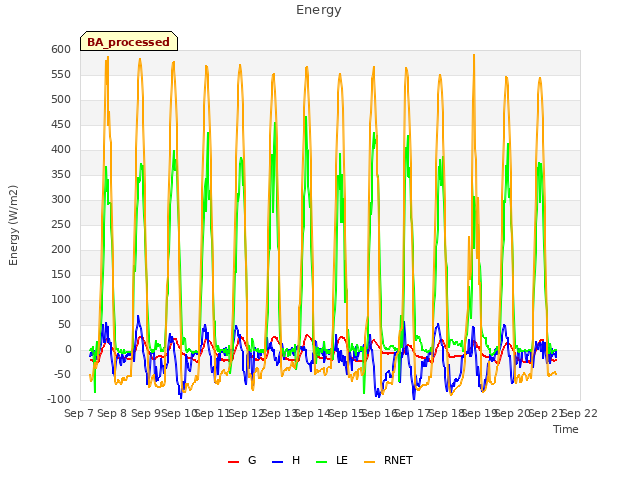Click the BA_processed label box
This screenshot has width=640, height=480.
pyautogui.click(x=129, y=41)
